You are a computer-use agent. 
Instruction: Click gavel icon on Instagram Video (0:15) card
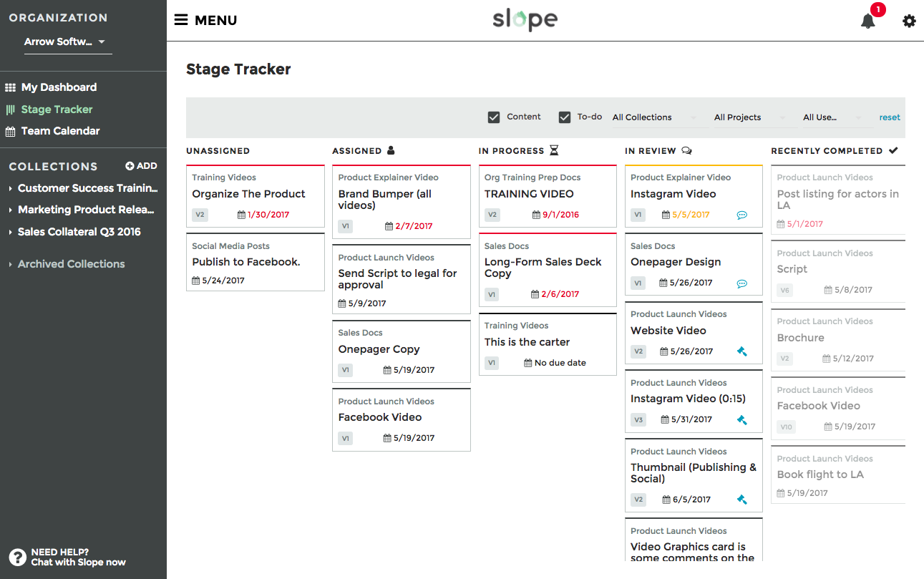[x=741, y=420]
